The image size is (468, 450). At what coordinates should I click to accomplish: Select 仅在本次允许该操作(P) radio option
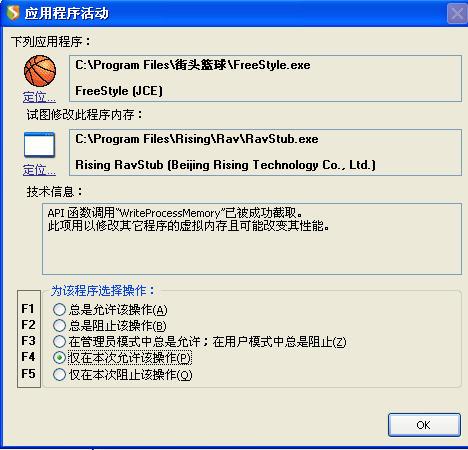(x=122, y=358)
